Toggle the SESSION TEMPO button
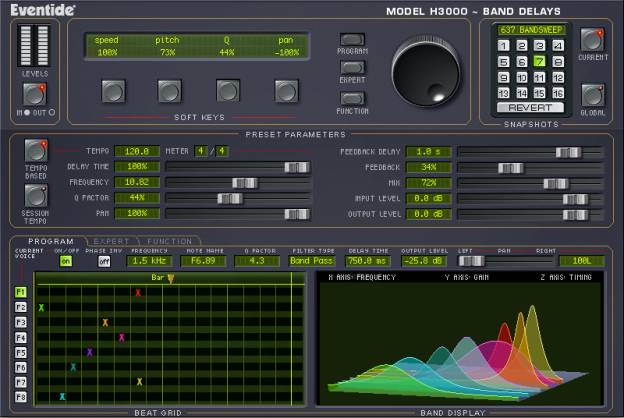This screenshot has width=624, height=418. coord(36,195)
